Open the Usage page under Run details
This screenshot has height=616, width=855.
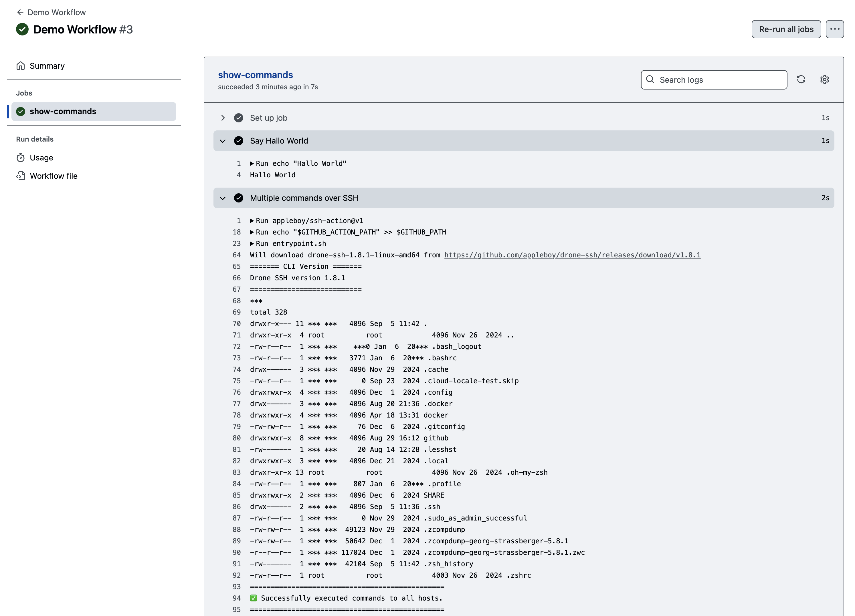click(x=41, y=158)
